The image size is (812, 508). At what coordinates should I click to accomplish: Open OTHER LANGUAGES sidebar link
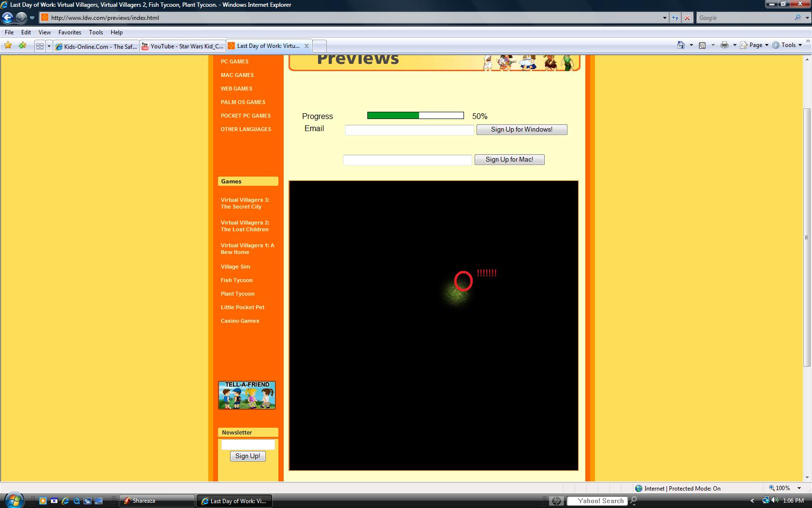(x=246, y=129)
